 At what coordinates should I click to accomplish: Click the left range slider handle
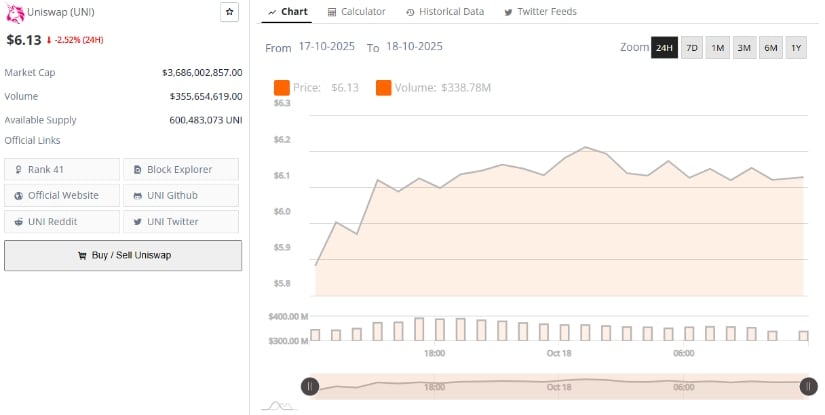click(x=310, y=386)
